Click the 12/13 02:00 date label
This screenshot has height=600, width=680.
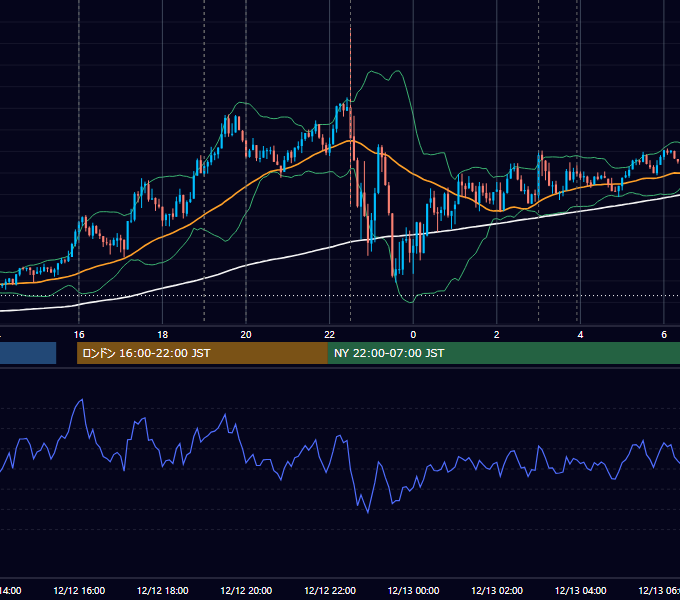click(x=497, y=590)
